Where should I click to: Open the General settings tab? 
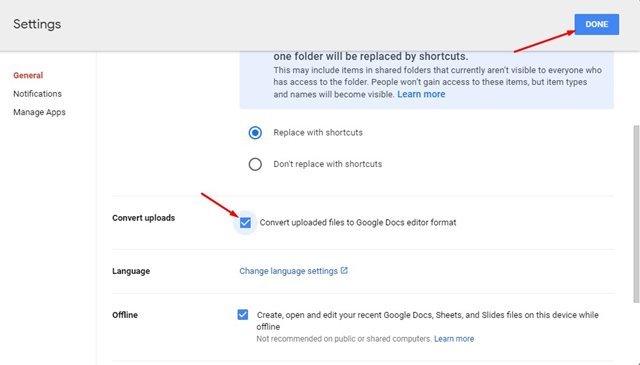point(28,76)
